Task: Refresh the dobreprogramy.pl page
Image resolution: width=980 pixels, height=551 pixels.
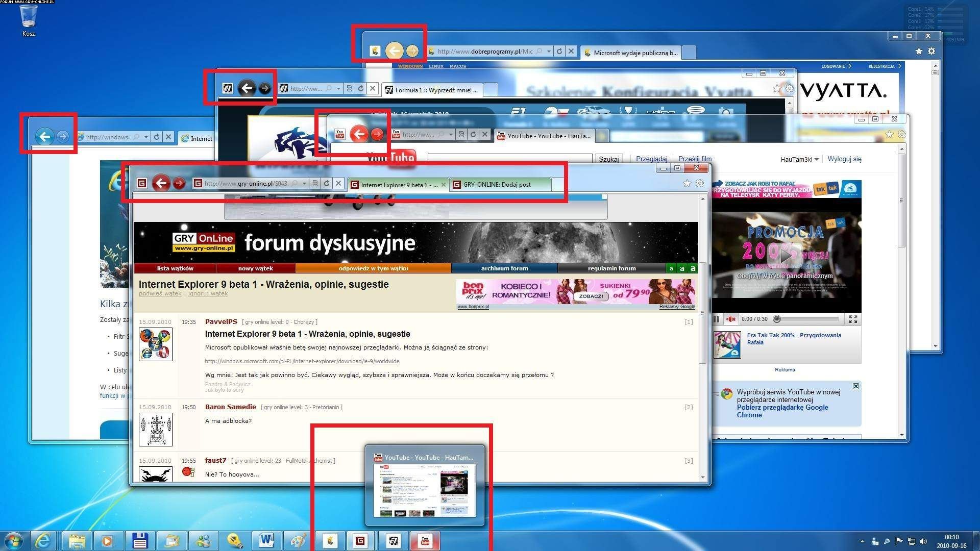Action: pos(559,52)
